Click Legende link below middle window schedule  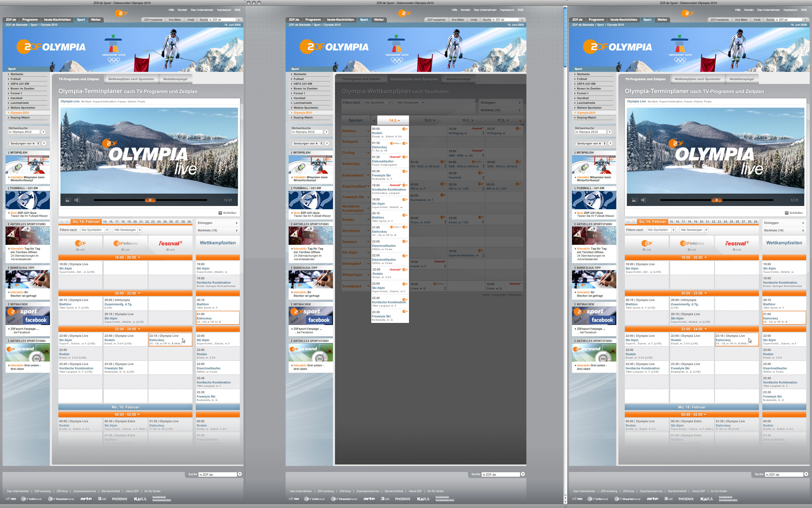point(499,295)
